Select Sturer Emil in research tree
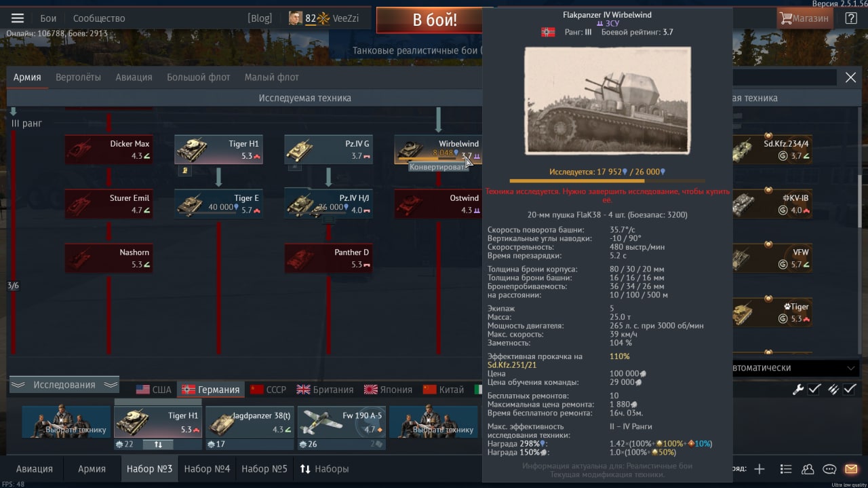 click(108, 204)
